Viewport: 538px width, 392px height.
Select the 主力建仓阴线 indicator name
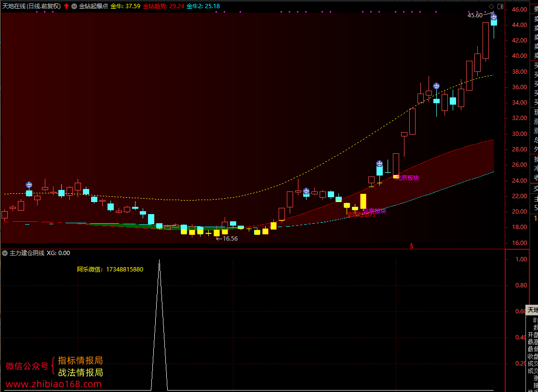pyautogui.click(x=27, y=253)
